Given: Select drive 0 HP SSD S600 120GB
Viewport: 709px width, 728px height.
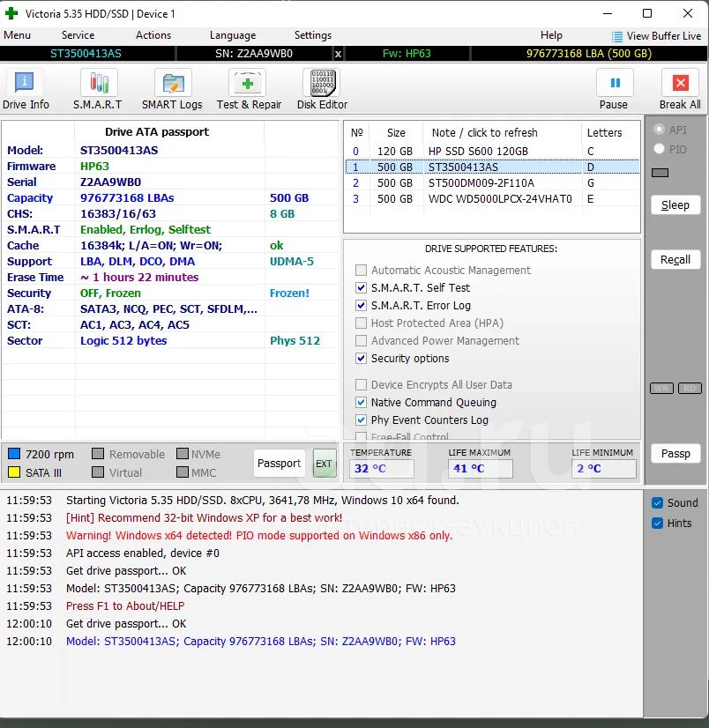Looking at the screenshot, I should 492,152.
